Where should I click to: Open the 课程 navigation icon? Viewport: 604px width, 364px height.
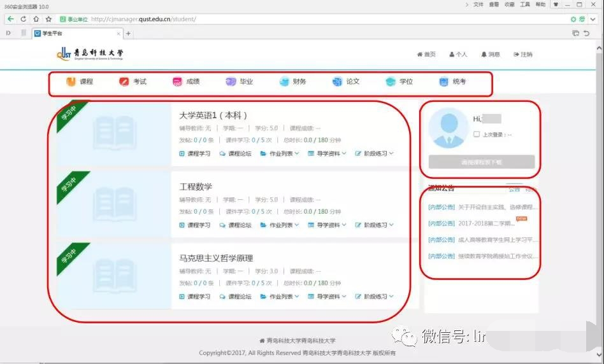click(71, 81)
